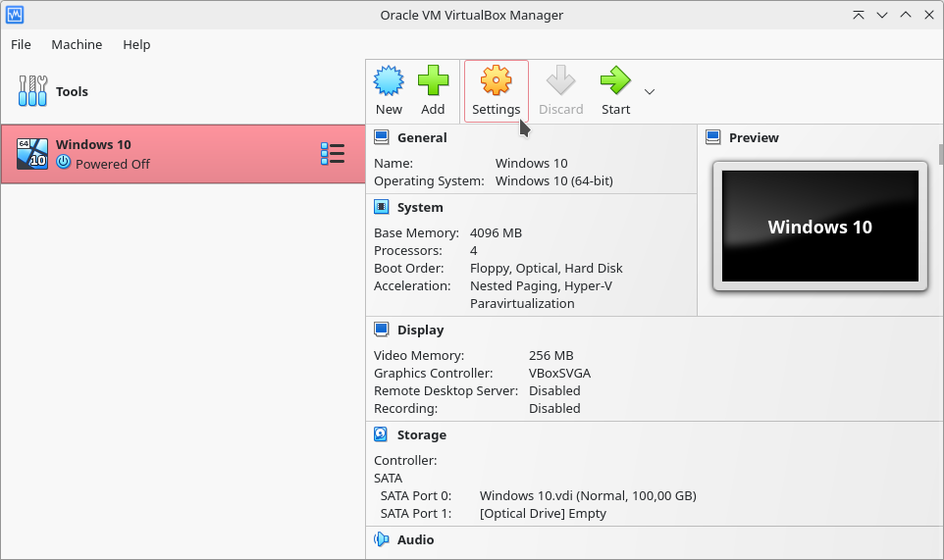Start the VM with green arrow
The width and height of the screenshot is (944, 560).
click(x=615, y=80)
